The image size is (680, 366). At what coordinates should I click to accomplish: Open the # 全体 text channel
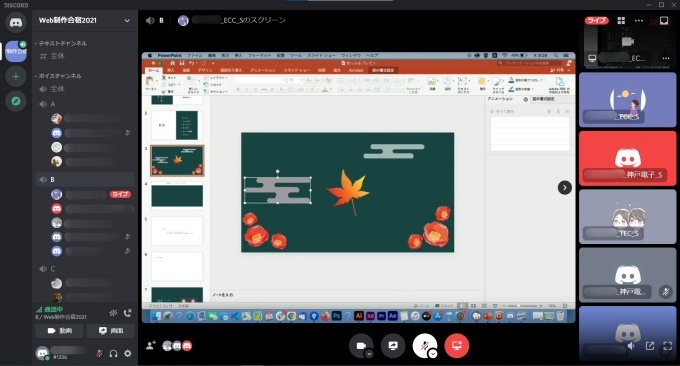click(x=85, y=56)
